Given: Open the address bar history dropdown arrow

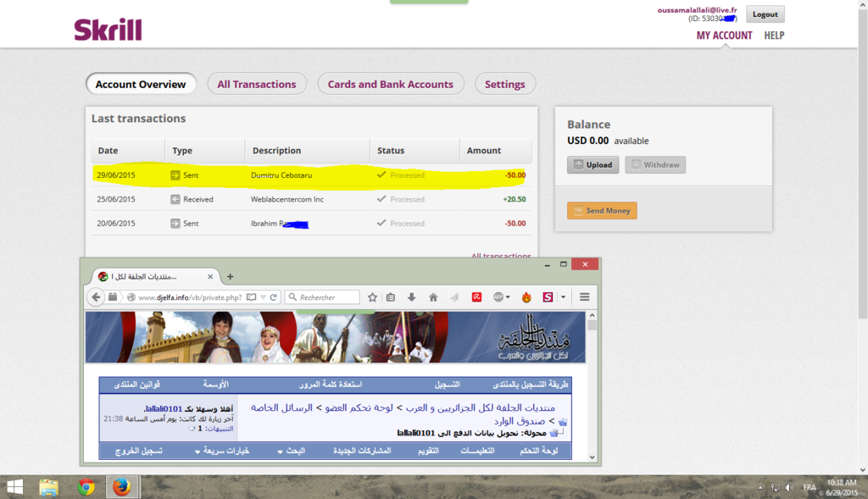Looking at the screenshot, I should tap(264, 297).
